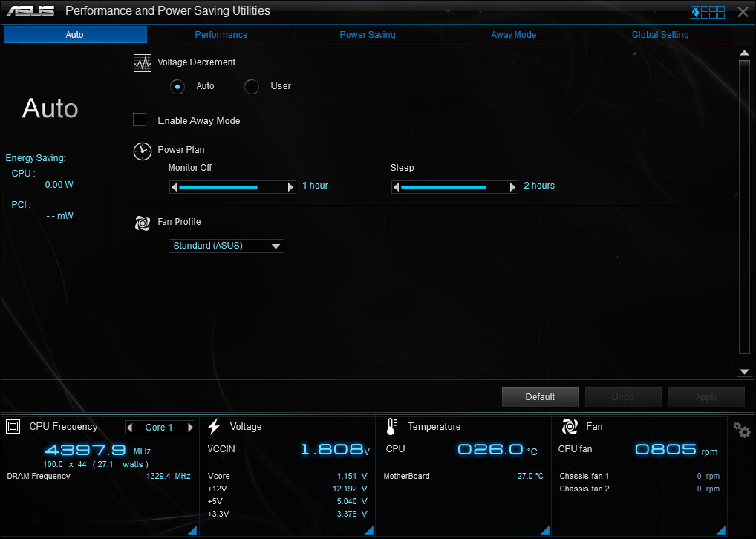Click the +3.3V 3.376 V value
The image size is (756, 539).
[352, 514]
